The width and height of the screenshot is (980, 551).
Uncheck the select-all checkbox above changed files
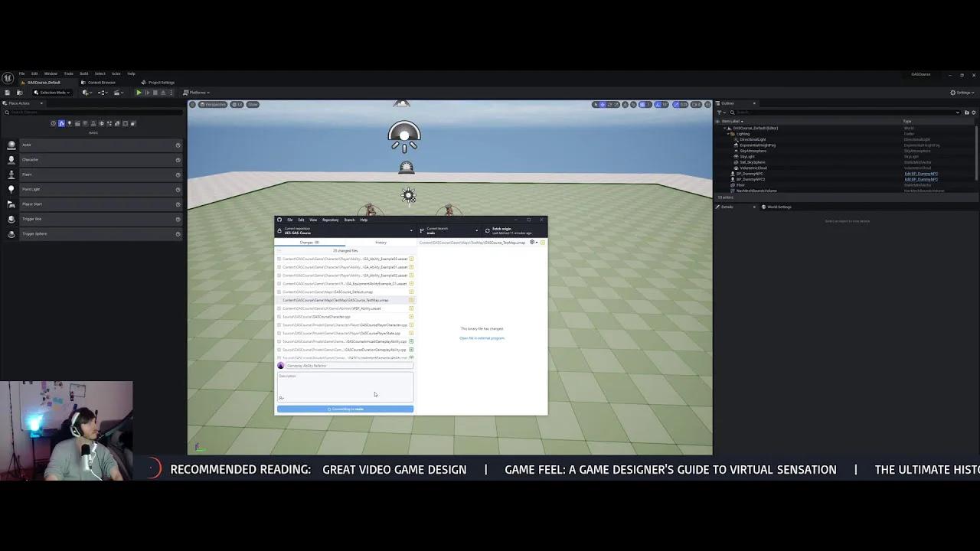point(279,250)
